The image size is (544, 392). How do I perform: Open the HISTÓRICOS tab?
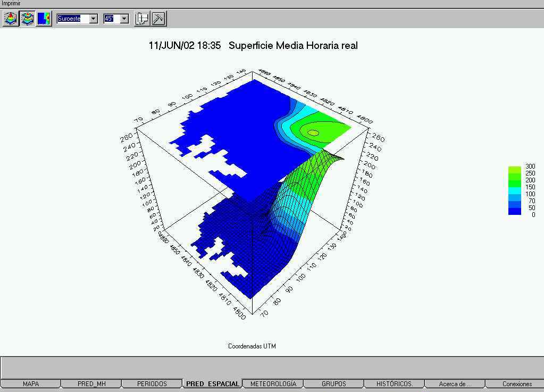click(x=395, y=383)
